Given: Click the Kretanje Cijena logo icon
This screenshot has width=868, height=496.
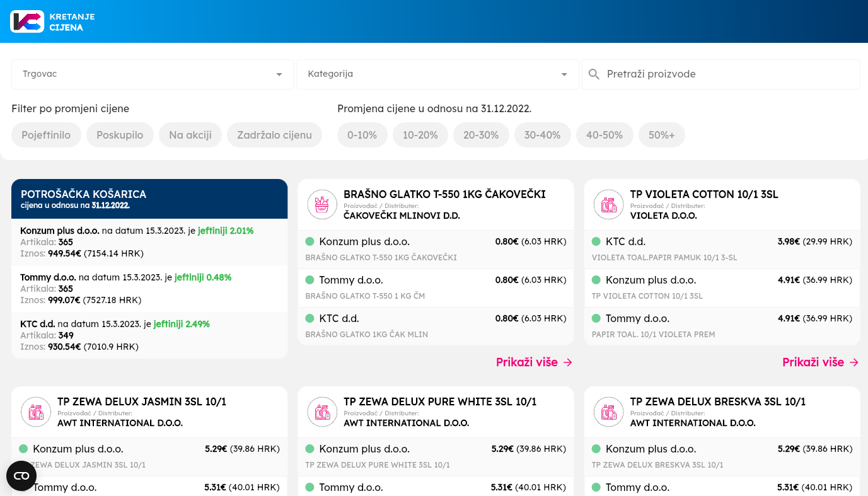Looking at the screenshot, I should (x=27, y=21).
